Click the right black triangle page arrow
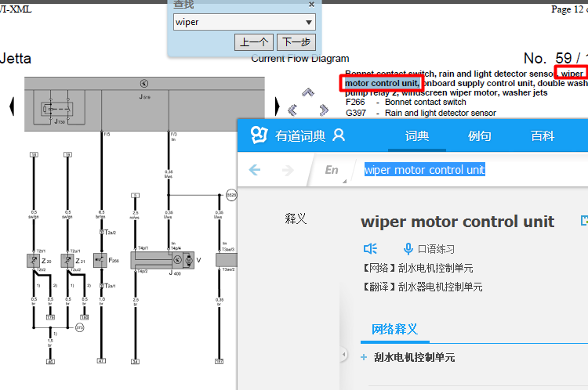588x390 pixels. click(x=277, y=107)
